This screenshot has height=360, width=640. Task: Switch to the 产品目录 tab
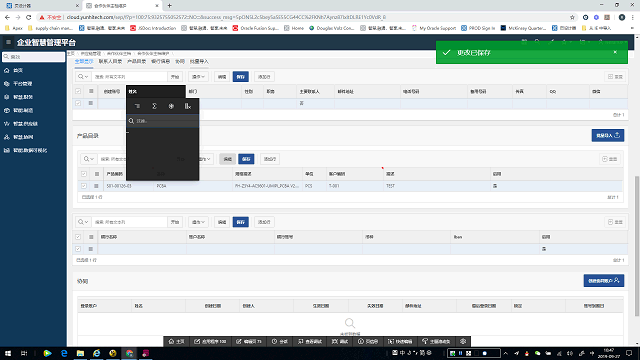click(x=136, y=62)
